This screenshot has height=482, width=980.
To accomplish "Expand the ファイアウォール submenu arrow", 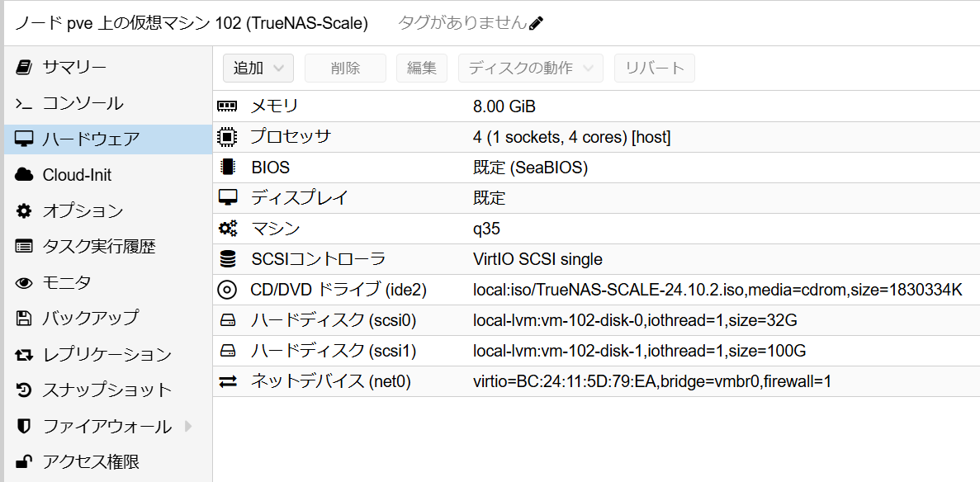I will [x=189, y=427].
